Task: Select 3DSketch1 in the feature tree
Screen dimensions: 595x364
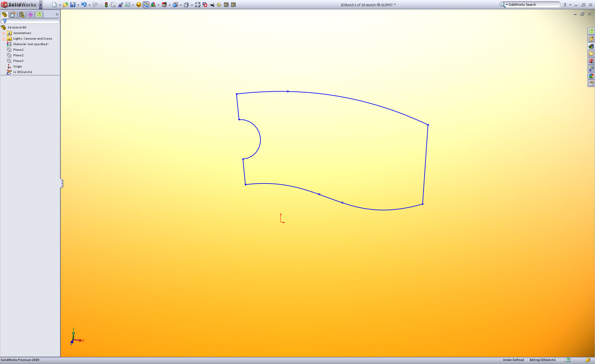Action: [24, 72]
